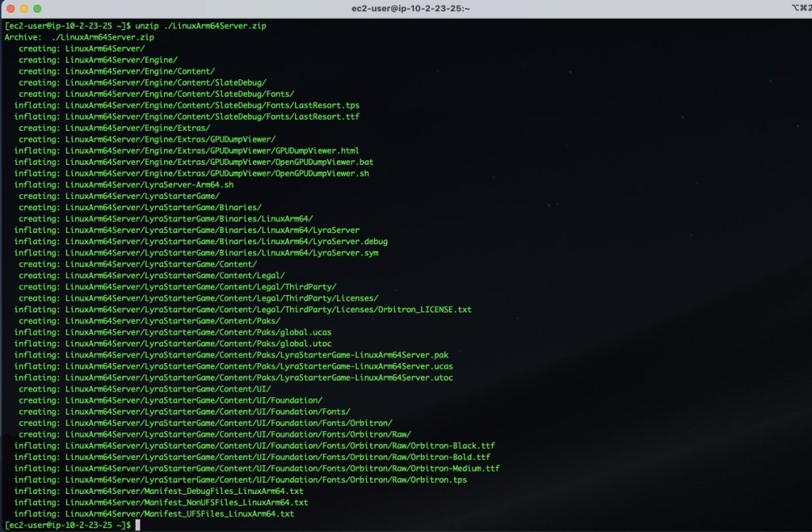Maximize the terminal with the green button
Viewport: 812px width, 532px height.
[x=37, y=8]
